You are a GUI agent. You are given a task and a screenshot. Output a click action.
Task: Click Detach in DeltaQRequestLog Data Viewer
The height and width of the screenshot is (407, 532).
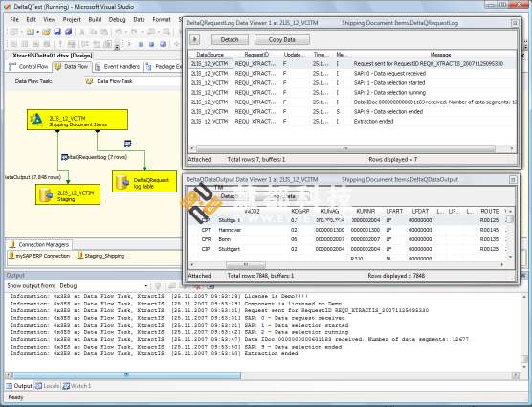click(230, 39)
